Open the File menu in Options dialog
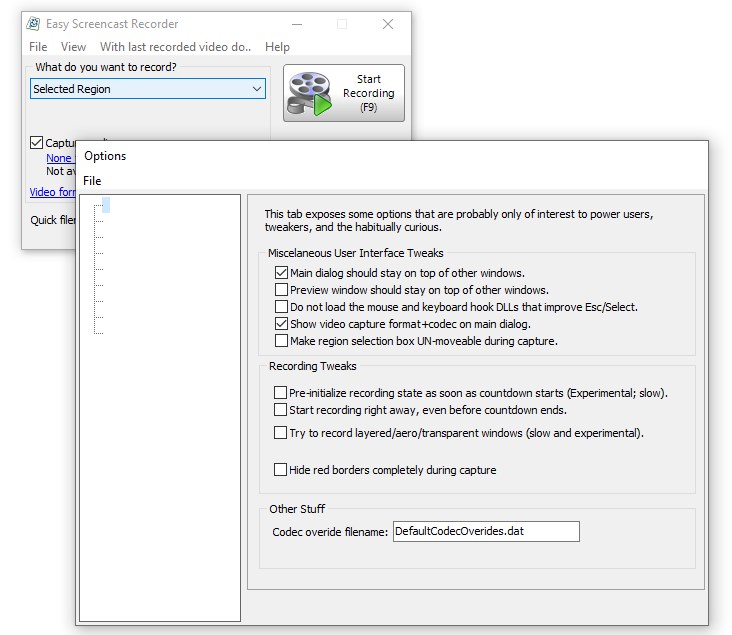 (92, 181)
